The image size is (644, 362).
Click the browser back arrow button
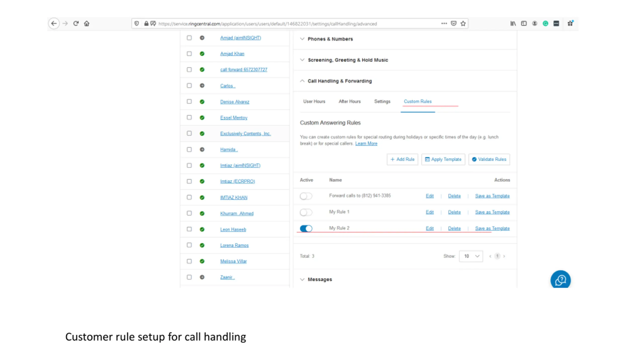54,24
